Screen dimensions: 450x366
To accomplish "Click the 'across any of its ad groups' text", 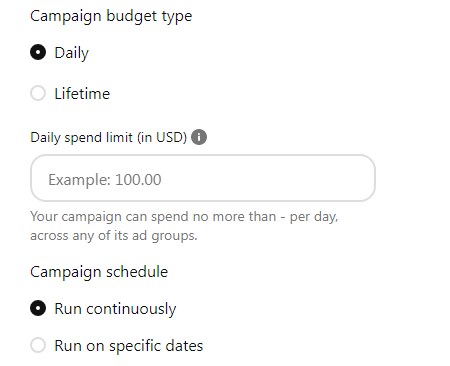I will pos(114,236).
